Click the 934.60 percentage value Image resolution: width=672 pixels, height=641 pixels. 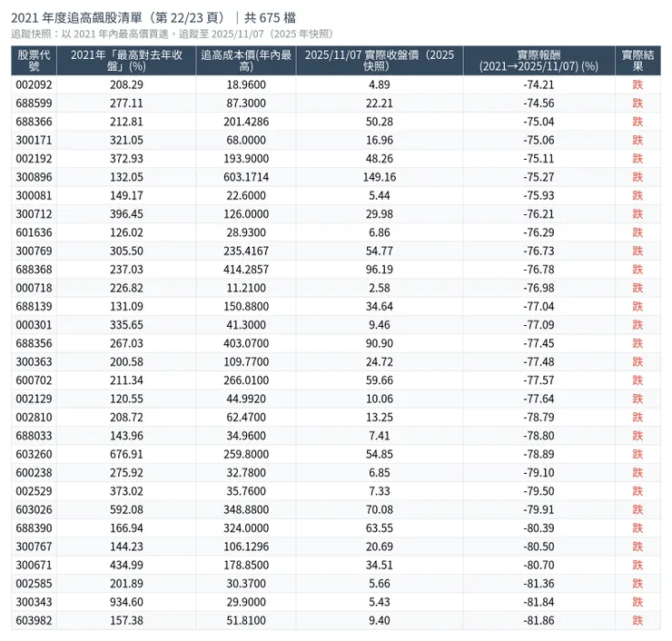pyautogui.click(x=126, y=602)
